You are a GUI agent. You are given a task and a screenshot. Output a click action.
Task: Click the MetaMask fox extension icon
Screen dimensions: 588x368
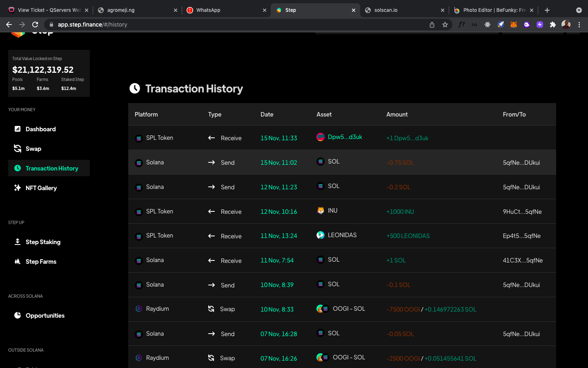click(x=514, y=25)
